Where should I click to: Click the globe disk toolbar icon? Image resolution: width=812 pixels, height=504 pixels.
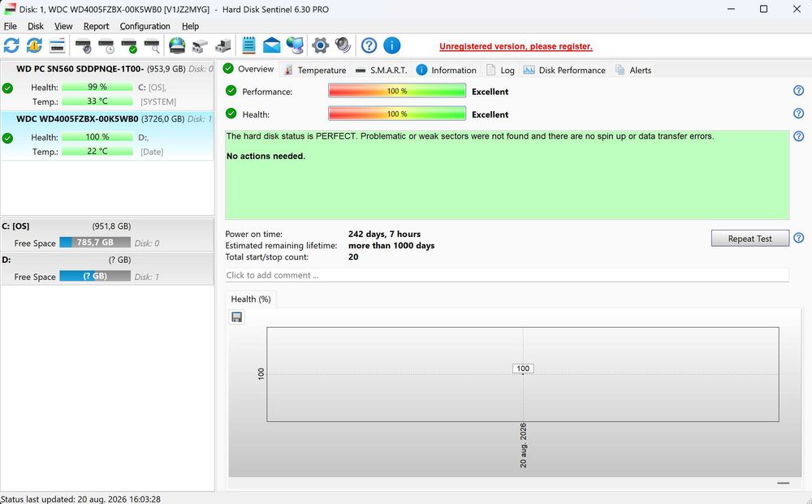[177, 45]
